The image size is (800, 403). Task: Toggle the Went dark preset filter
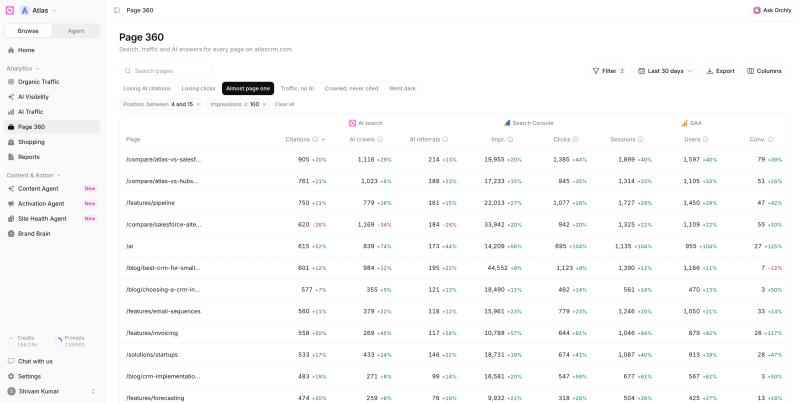click(x=402, y=88)
